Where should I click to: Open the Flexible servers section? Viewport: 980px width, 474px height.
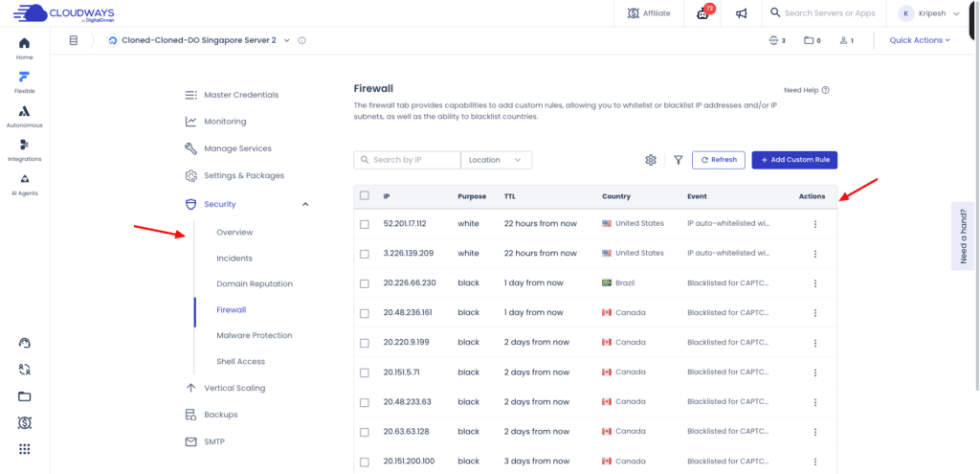click(x=24, y=82)
